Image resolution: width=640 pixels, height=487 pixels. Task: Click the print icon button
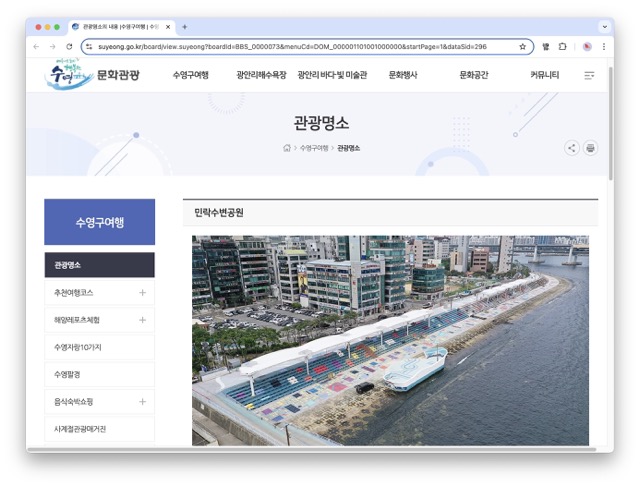tap(590, 148)
